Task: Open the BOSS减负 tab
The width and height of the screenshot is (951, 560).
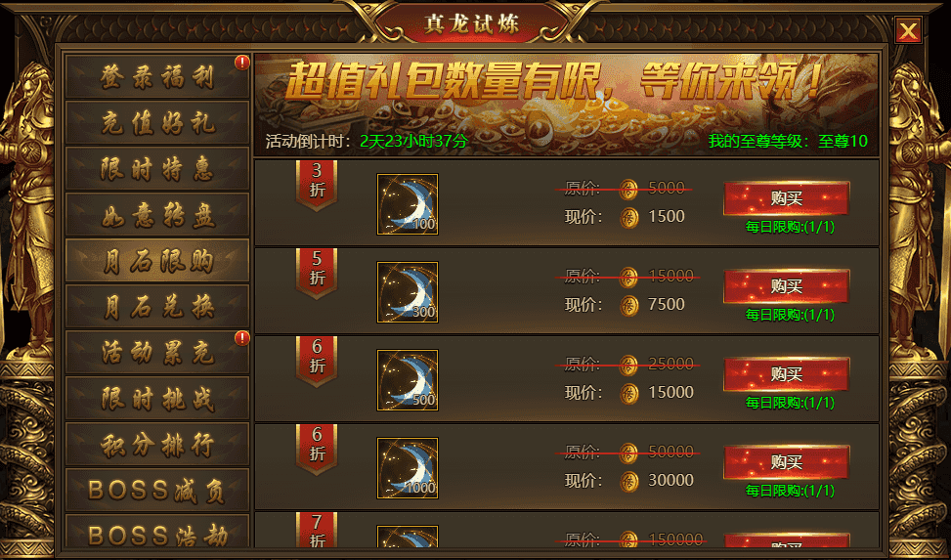Action: (x=157, y=491)
